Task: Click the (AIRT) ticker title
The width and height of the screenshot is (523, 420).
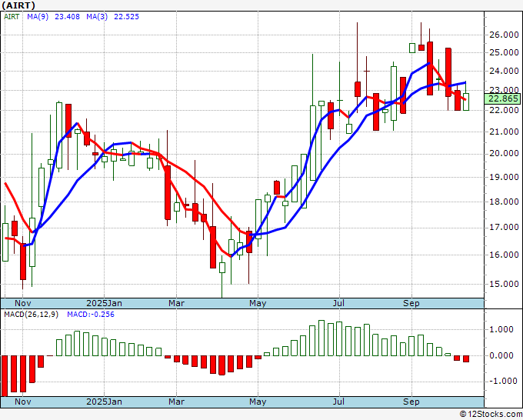Action: pos(18,5)
